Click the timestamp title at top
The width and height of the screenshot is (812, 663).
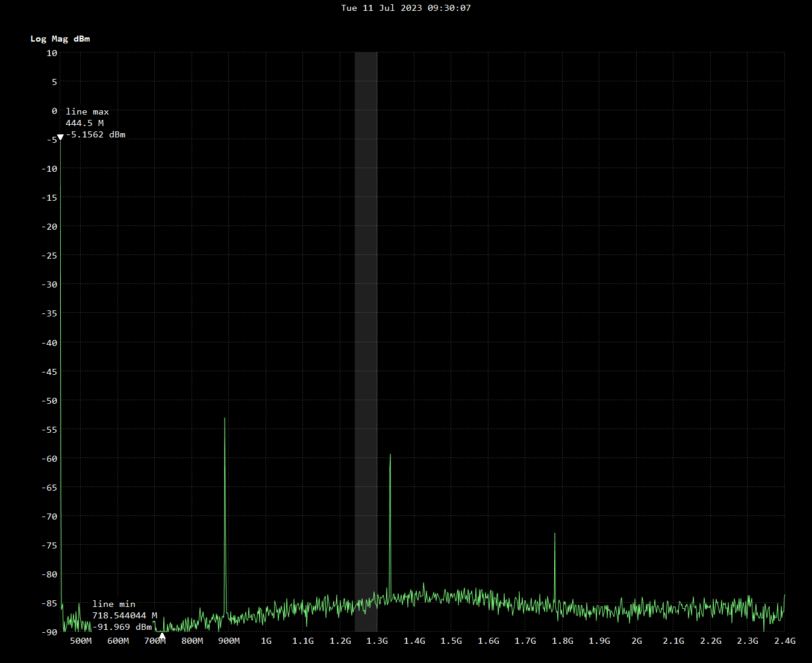click(405, 8)
